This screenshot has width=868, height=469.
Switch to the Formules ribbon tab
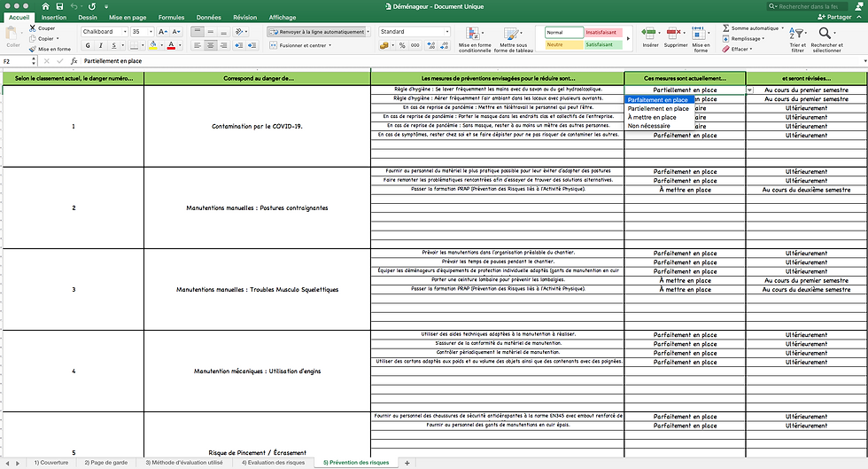[171, 17]
